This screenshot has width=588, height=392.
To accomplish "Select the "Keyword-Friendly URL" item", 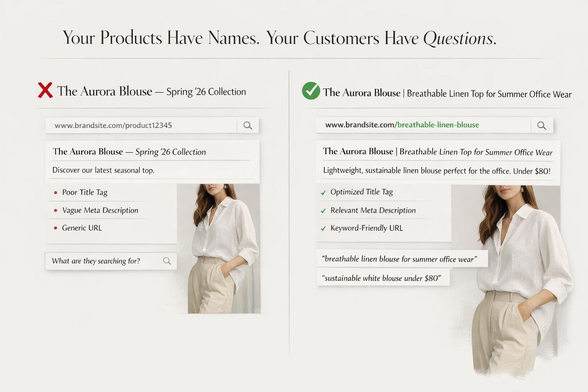I will point(366,228).
